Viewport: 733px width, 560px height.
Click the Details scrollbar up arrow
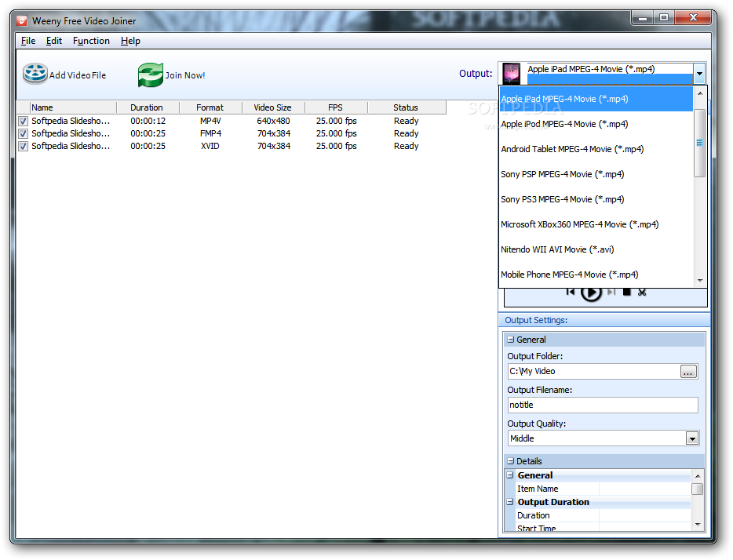[x=698, y=476]
